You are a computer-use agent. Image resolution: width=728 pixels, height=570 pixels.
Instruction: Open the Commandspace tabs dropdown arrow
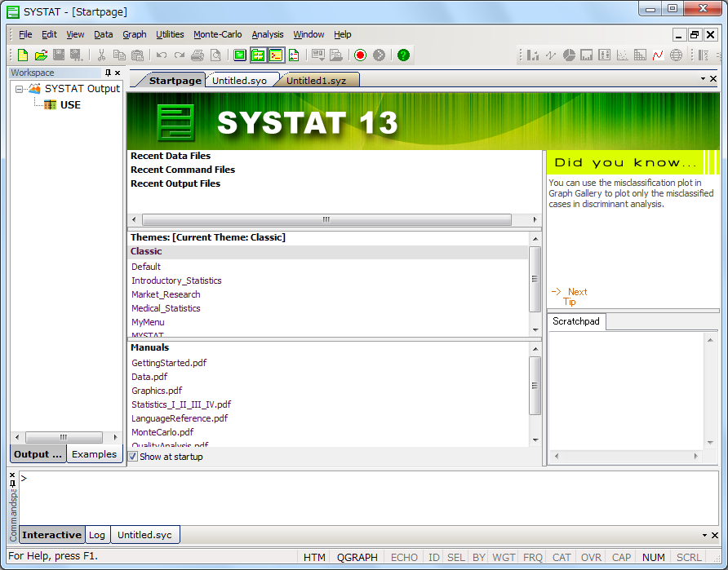pos(704,535)
